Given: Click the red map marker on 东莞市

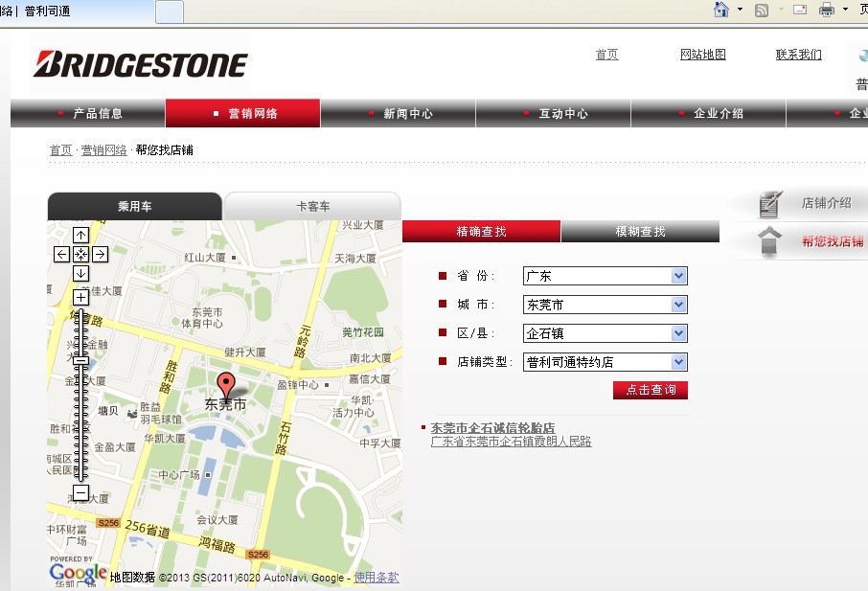Looking at the screenshot, I should coord(225,386).
